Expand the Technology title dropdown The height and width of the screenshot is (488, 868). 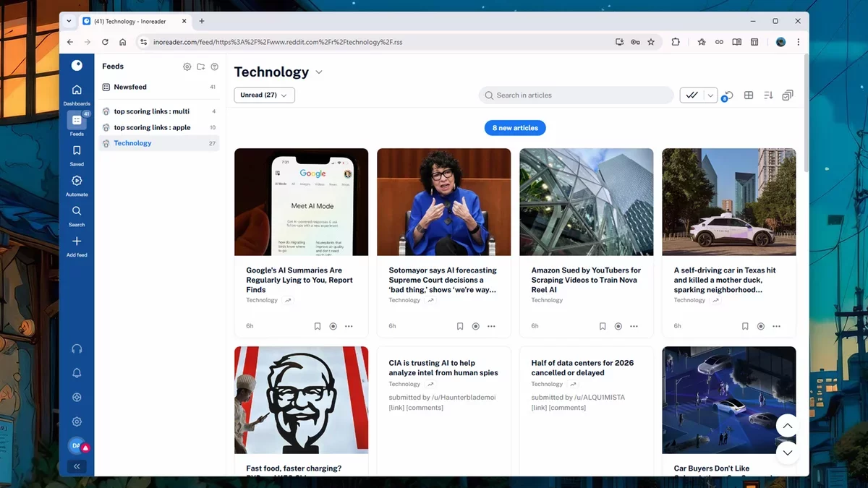coord(318,72)
